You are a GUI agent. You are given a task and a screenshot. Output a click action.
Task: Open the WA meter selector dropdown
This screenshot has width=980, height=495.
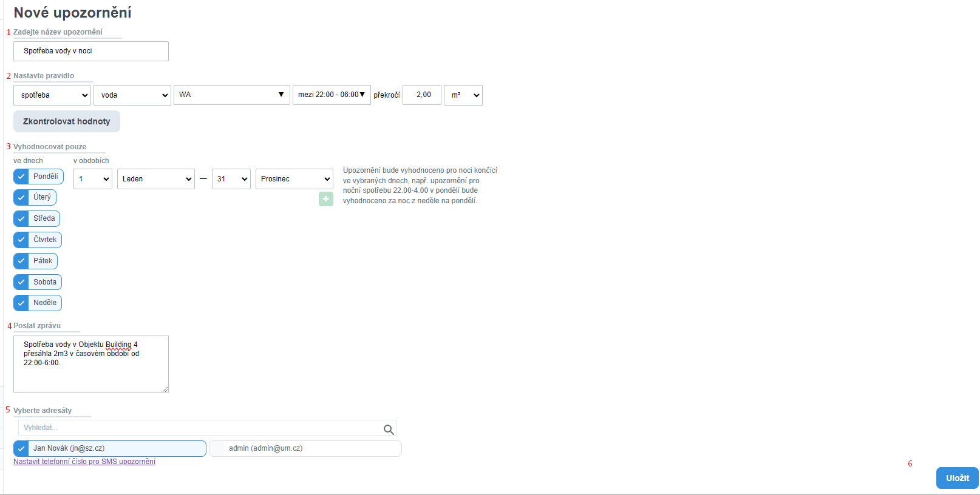point(231,95)
